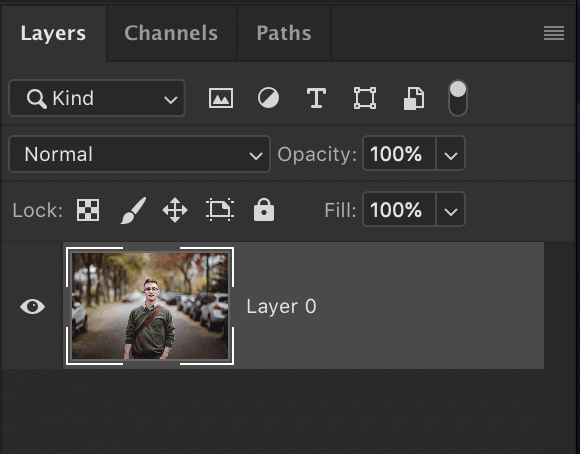This screenshot has width=580, height=454.
Task: Select the Layer 0 thumbnail
Action: 150,306
